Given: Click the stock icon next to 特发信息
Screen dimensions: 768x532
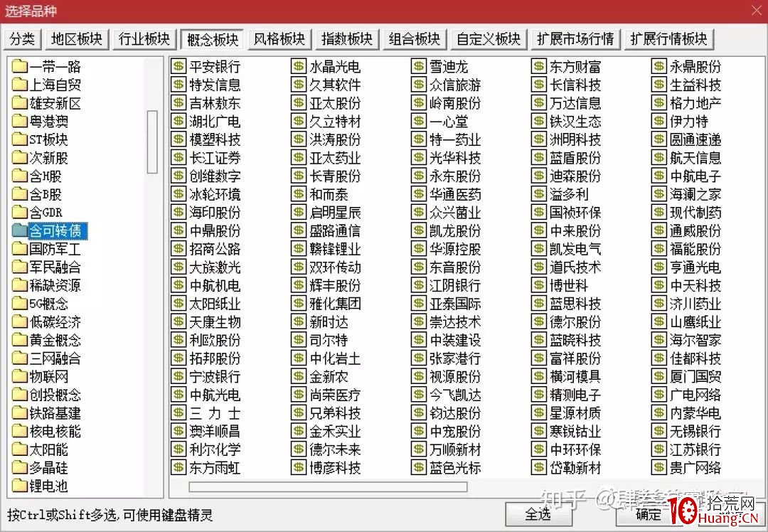Looking at the screenshot, I should 178,85.
